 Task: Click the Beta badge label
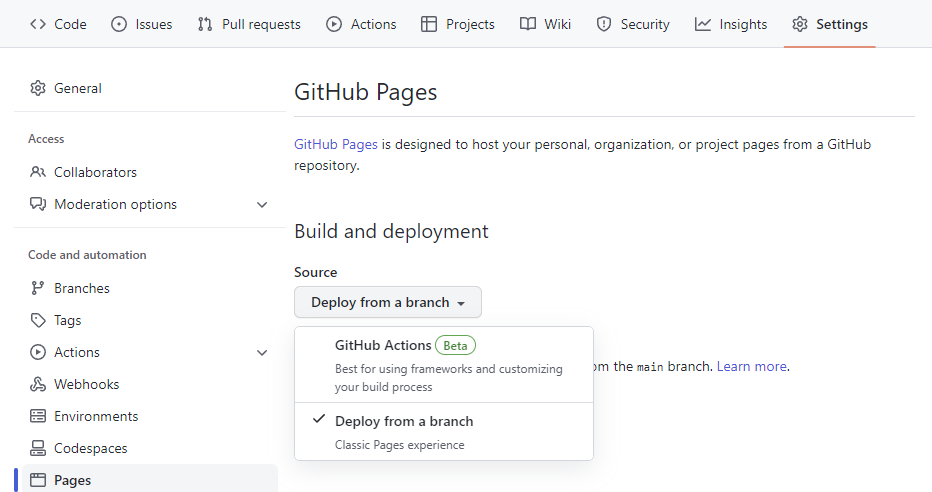tap(455, 346)
